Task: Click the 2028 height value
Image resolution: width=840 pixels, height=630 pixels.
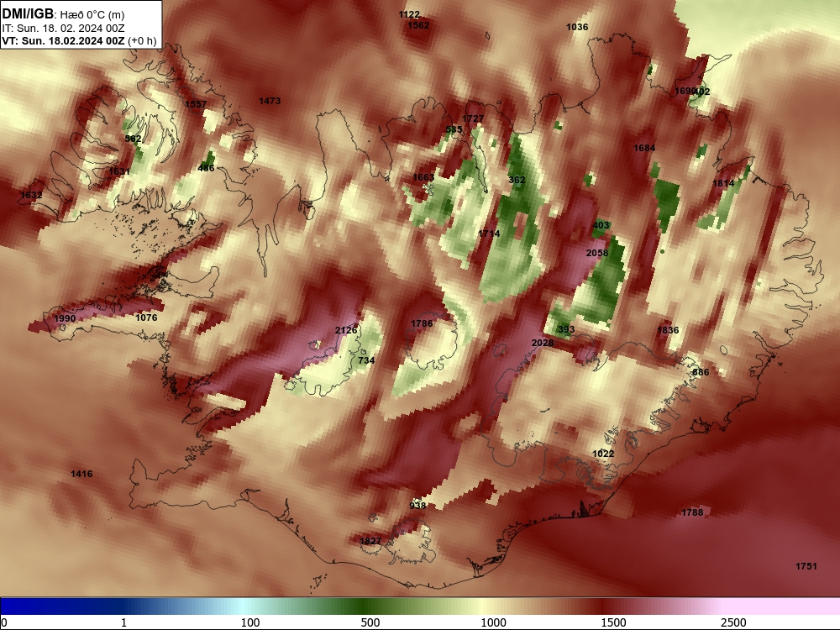Action: coord(543,343)
